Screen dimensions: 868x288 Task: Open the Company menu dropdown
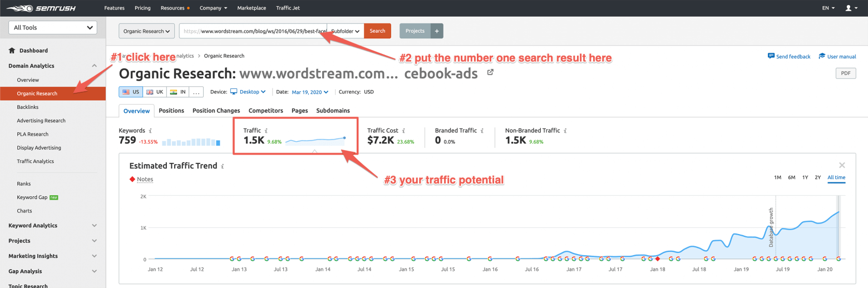click(214, 8)
